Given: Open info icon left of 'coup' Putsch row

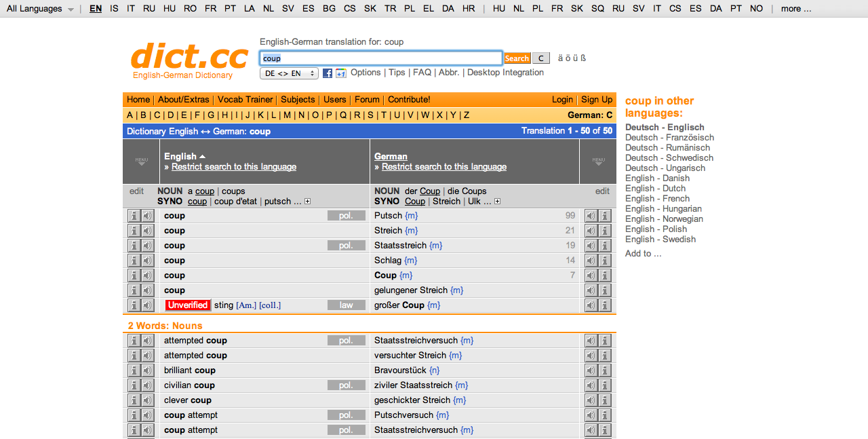Looking at the screenshot, I should click(134, 216).
